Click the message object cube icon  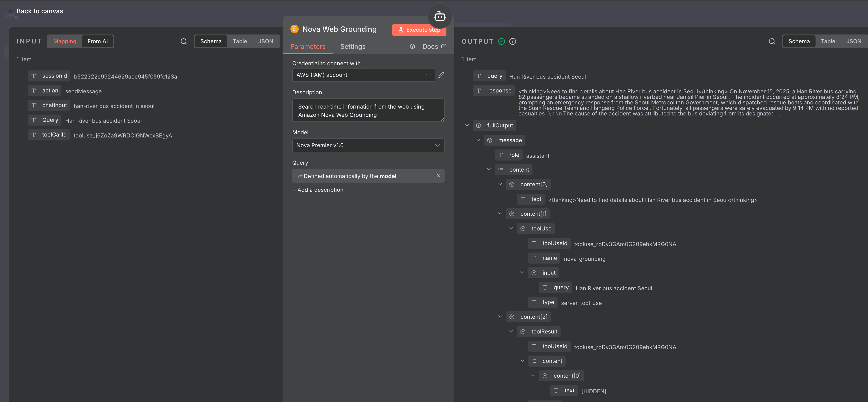coord(490,140)
